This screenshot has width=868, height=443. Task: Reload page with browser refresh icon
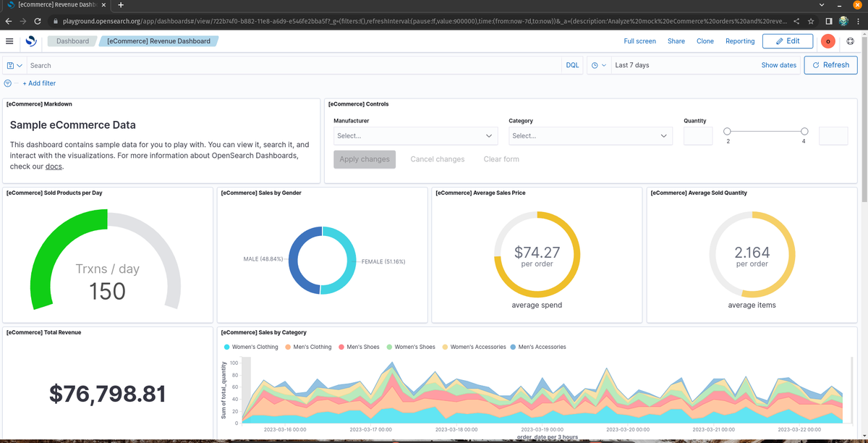pyautogui.click(x=38, y=22)
